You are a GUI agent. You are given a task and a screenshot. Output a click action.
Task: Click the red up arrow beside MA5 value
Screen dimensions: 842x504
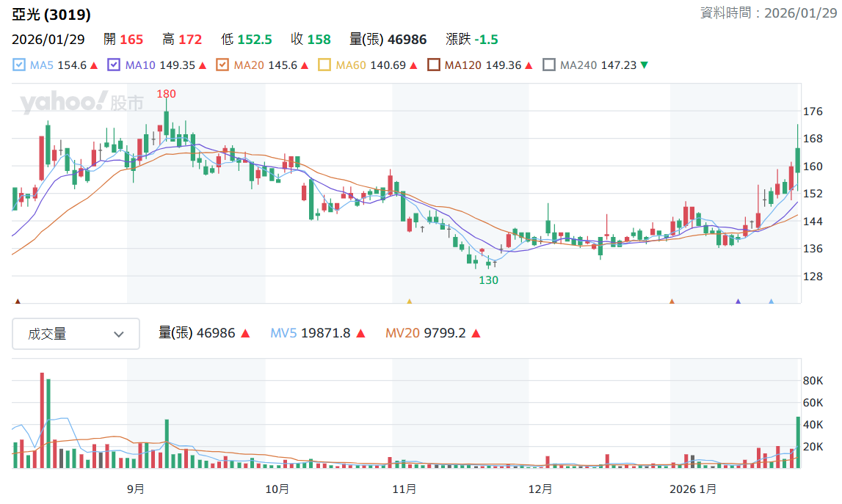click(x=94, y=65)
